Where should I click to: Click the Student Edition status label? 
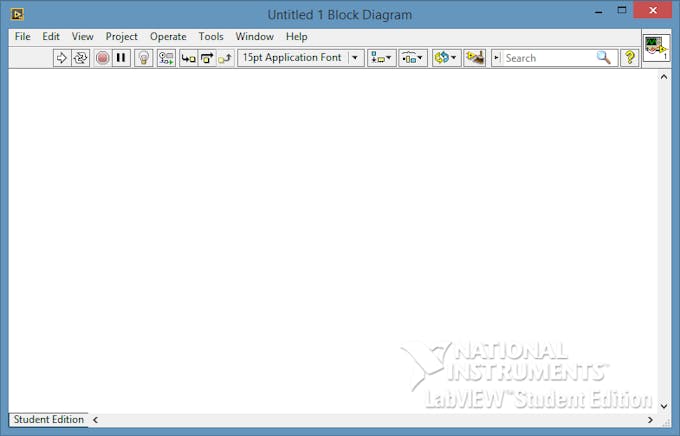tap(49, 420)
